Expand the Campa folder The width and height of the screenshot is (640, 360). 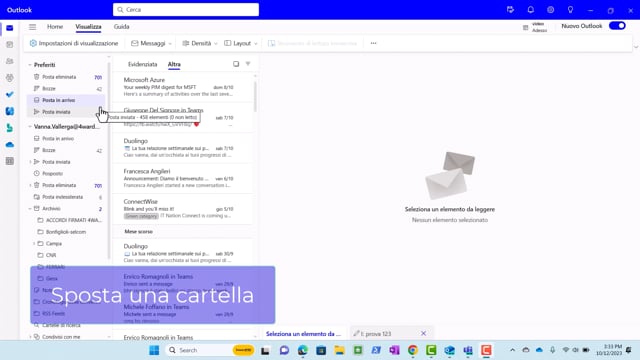(x=34, y=244)
